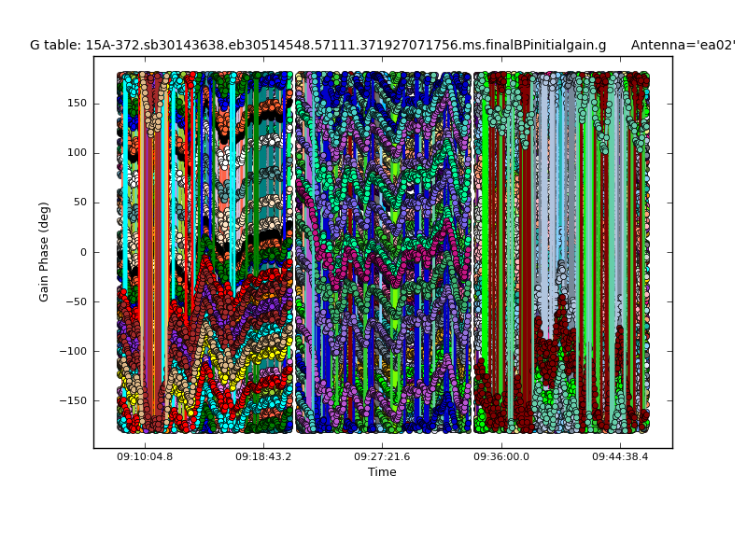747x560 pixels.
Task: Pick the 09:36:00.0 time tick label
Action: [501, 457]
